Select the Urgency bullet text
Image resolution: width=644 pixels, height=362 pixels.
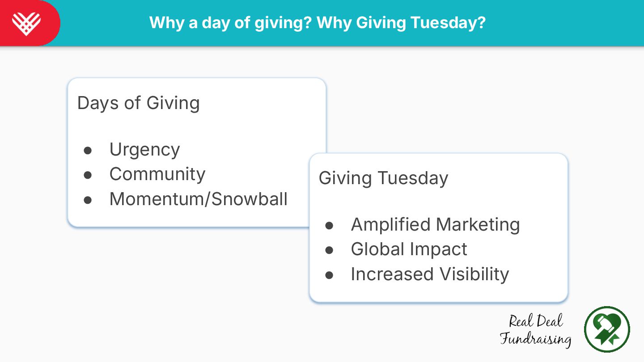[x=144, y=149]
